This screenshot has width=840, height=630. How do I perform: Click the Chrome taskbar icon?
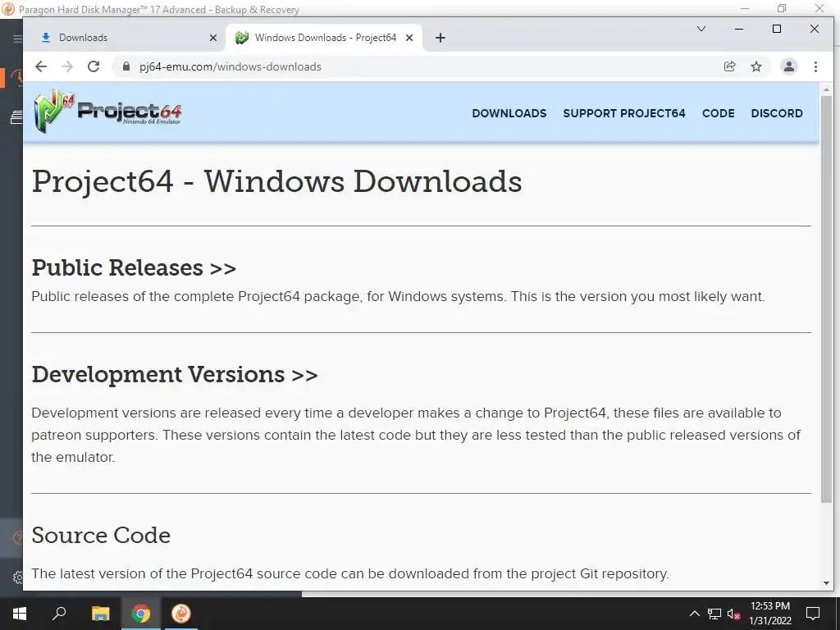pos(141,614)
